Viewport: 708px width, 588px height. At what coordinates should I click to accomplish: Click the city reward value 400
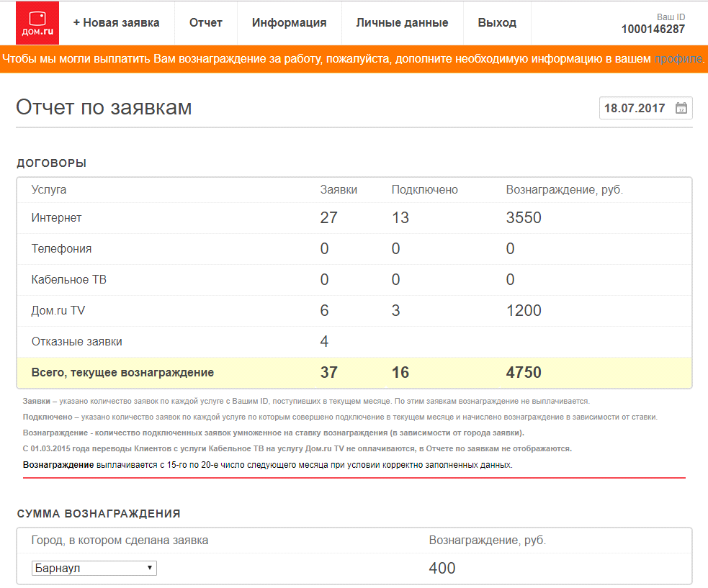[x=442, y=568]
